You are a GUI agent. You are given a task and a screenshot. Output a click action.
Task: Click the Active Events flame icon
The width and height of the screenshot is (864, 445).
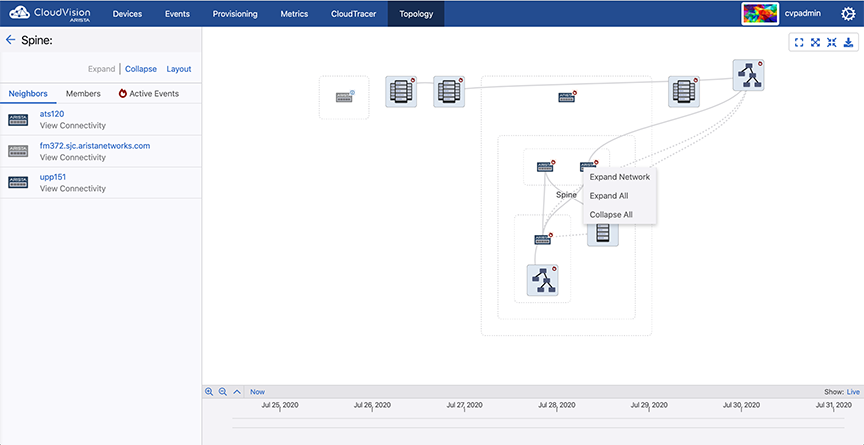click(123, 93)
